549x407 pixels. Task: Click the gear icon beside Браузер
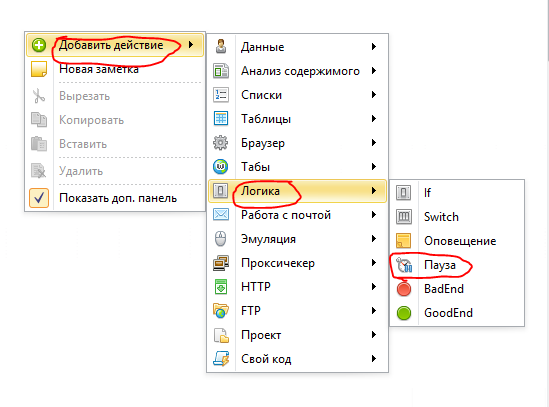221,143
